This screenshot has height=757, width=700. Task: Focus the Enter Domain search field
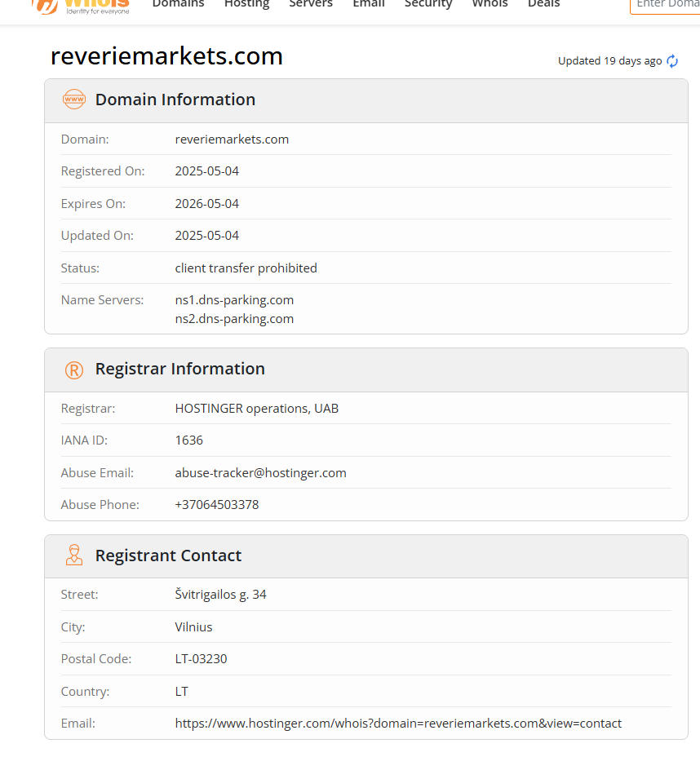pyautogui.click(x=666, y=4)
